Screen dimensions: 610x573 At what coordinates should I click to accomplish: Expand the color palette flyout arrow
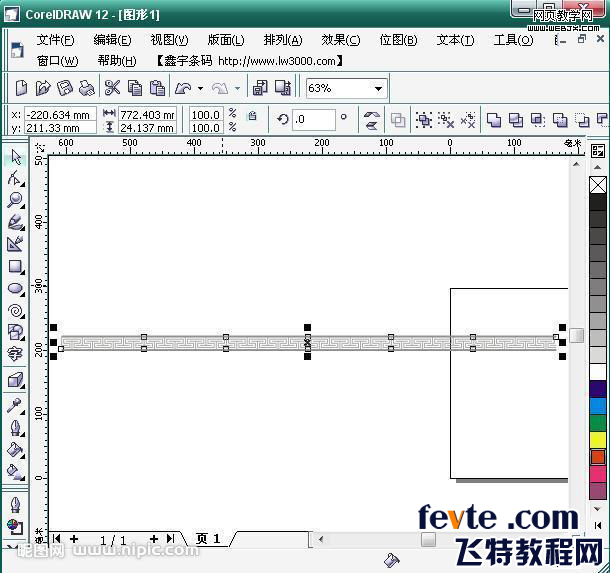coord(598,525)
